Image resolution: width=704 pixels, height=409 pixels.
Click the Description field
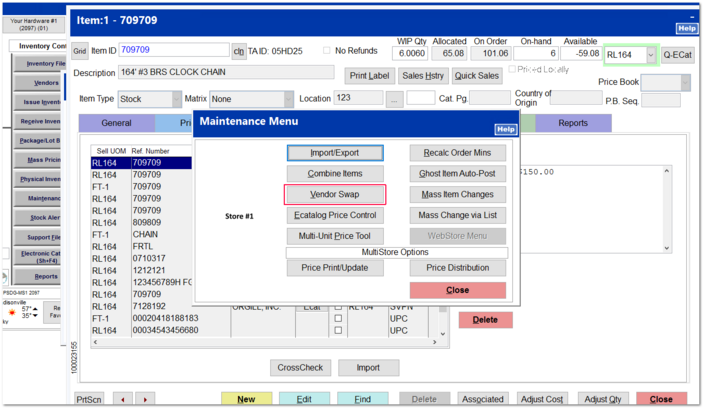[x=226, y=72]
